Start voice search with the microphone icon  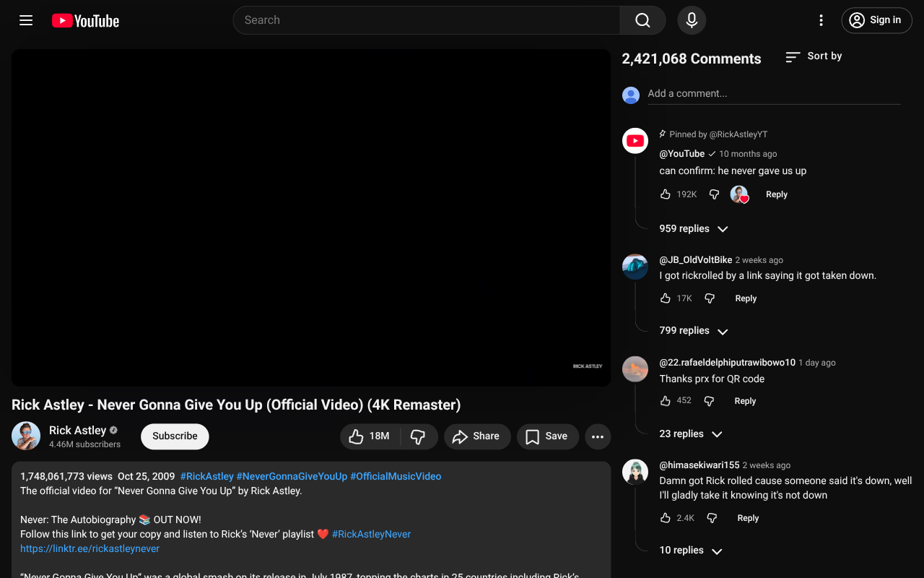click(x=691, y=20)
